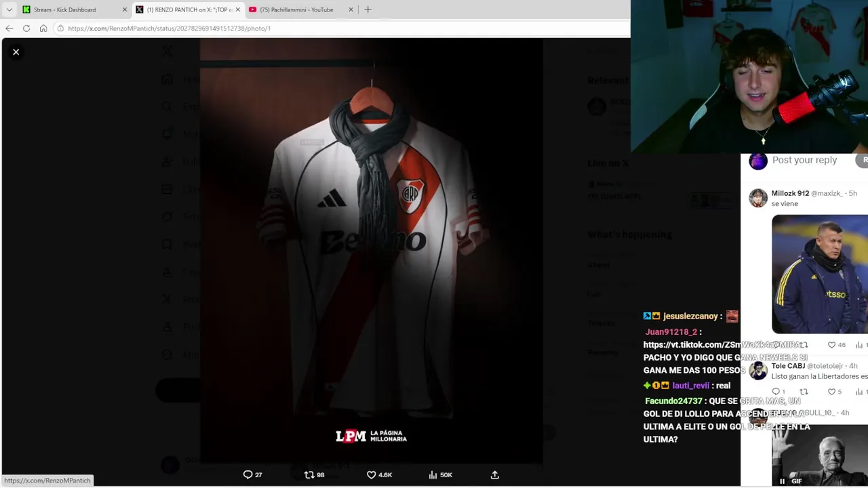Click chat username Juan91218_2

[x=671, y=332]
